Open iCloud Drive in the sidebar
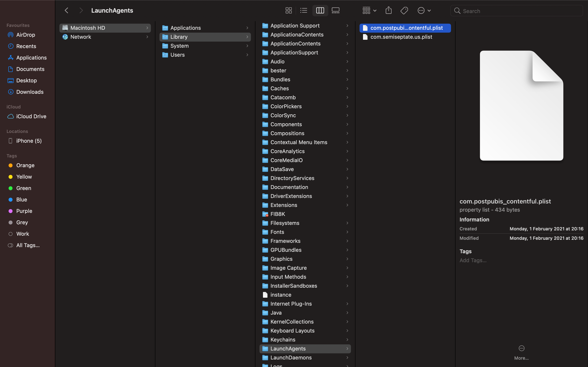This screenshot has height=367, width=588. click(x=31, y=116)
